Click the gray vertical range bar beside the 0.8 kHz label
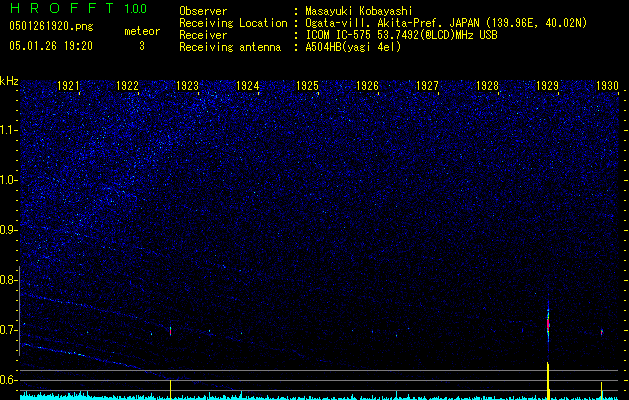 coord(19,311)
